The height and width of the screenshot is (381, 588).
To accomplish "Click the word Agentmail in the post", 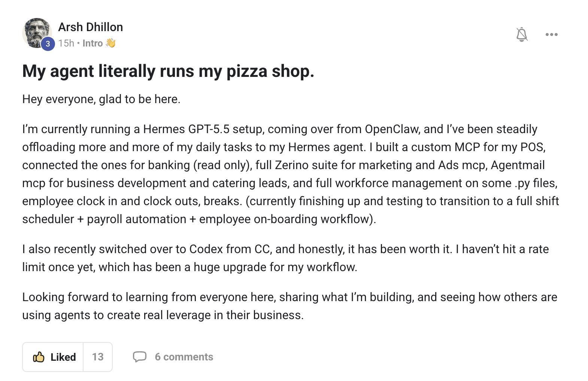I will (x=518, y=165).
